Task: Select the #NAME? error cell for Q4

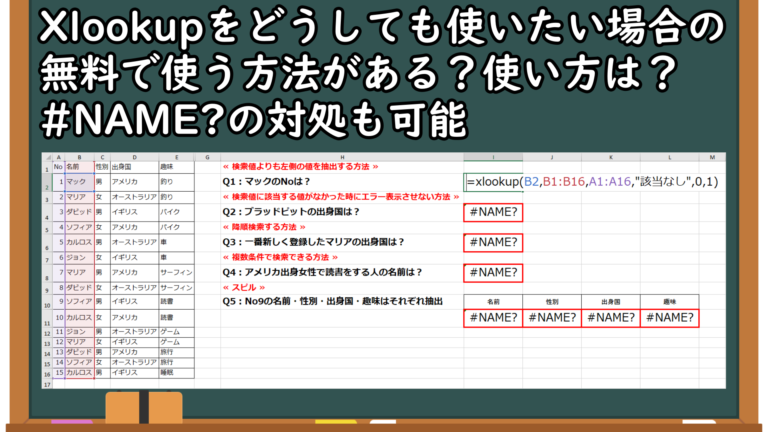Action: [x=492, y=272]
